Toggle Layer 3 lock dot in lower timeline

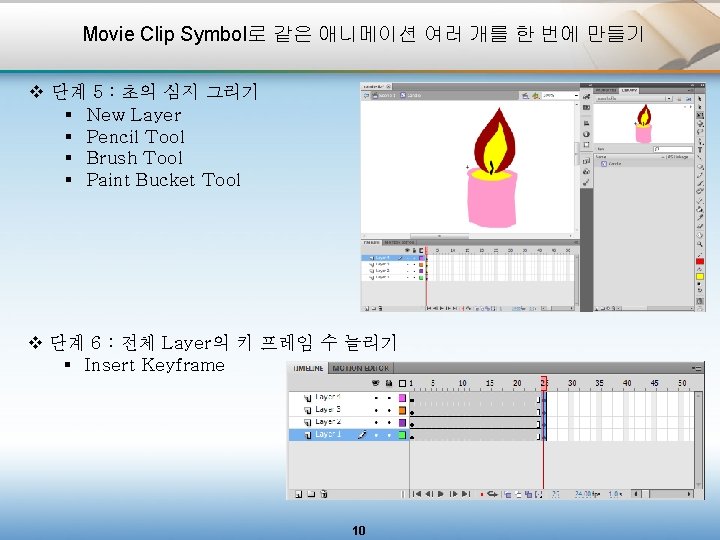[x=389, y=410]
